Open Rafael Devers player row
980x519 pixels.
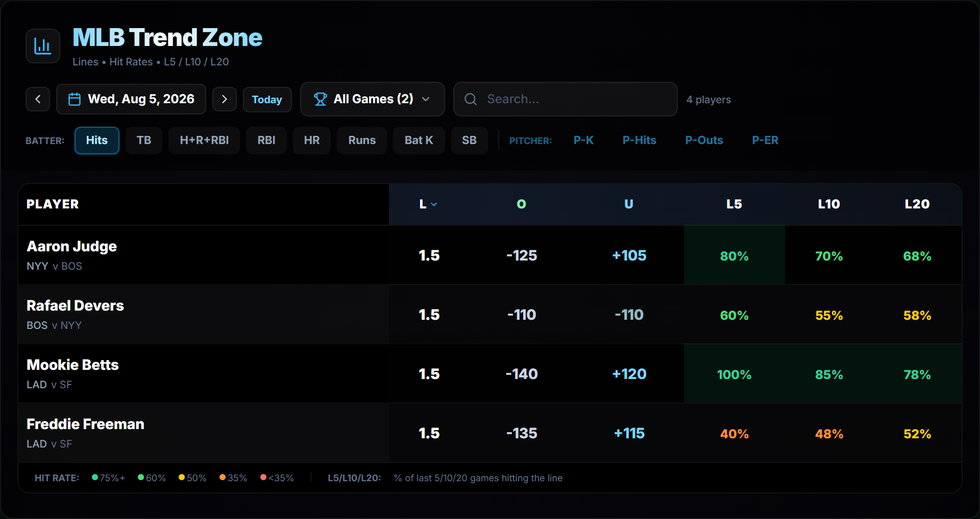click(x=490, y=314)
